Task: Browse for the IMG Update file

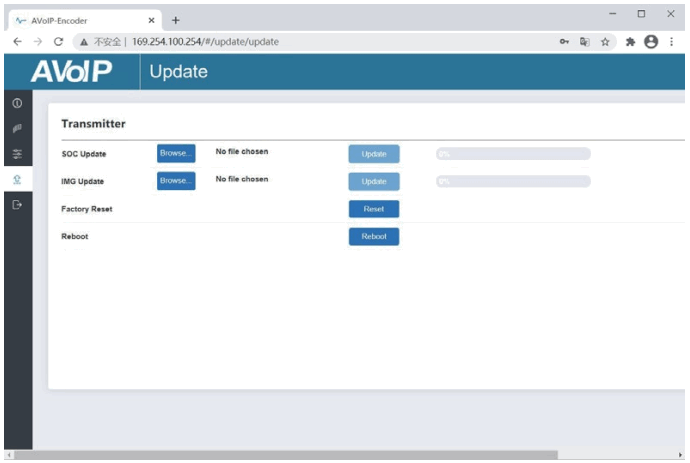Action: tap(176, 181)
